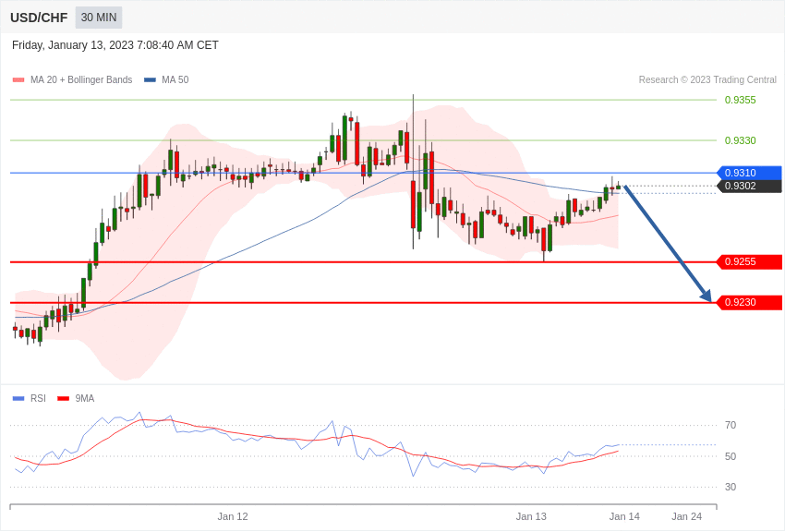Click the USD/CHF pair title
The height and width of the screenshot is (532, 785).
point(39,18)
